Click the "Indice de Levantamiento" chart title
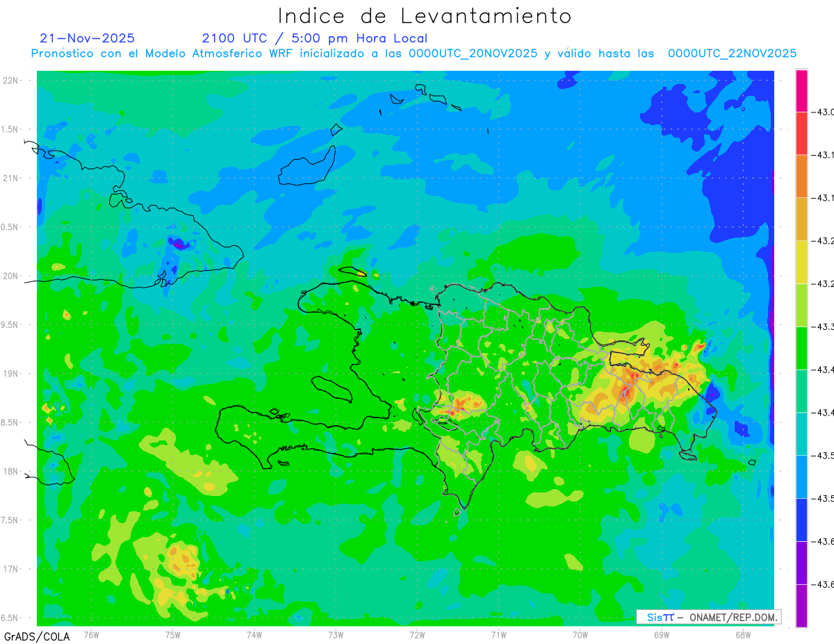 point(425,15)
